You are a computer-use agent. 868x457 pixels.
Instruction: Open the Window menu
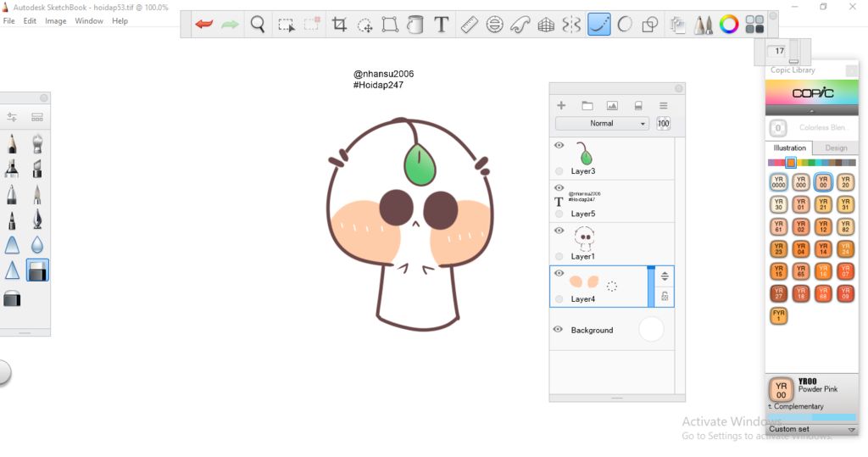(x=88, y=21)
